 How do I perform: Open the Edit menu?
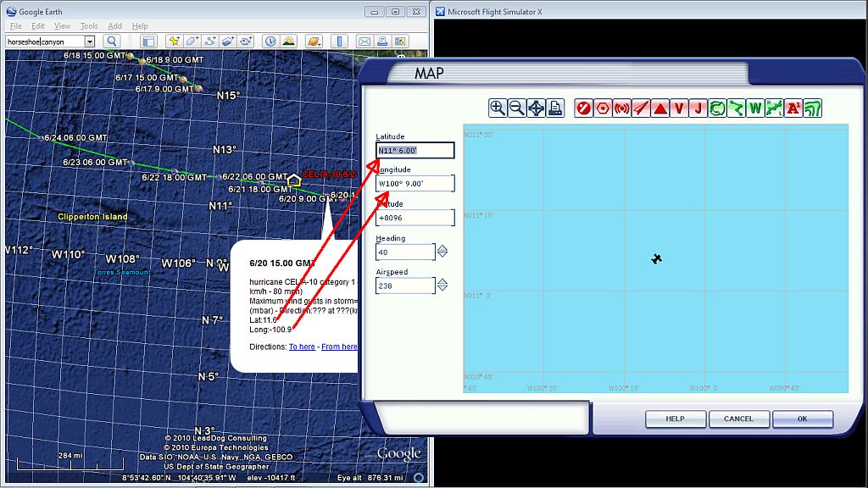click(38, 26)
